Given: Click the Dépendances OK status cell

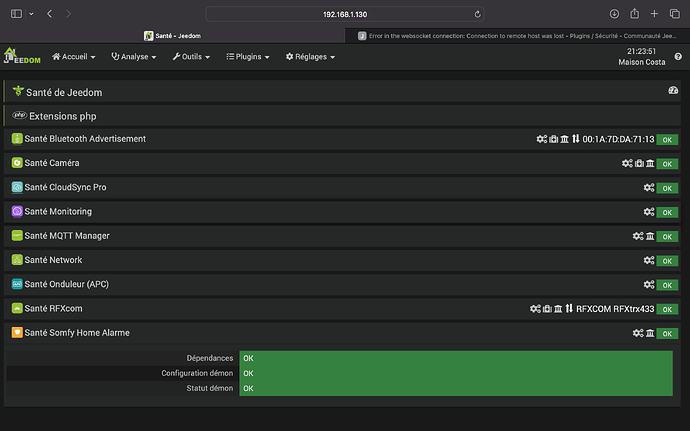Looking at the screenshot, I should coord(456,358).
